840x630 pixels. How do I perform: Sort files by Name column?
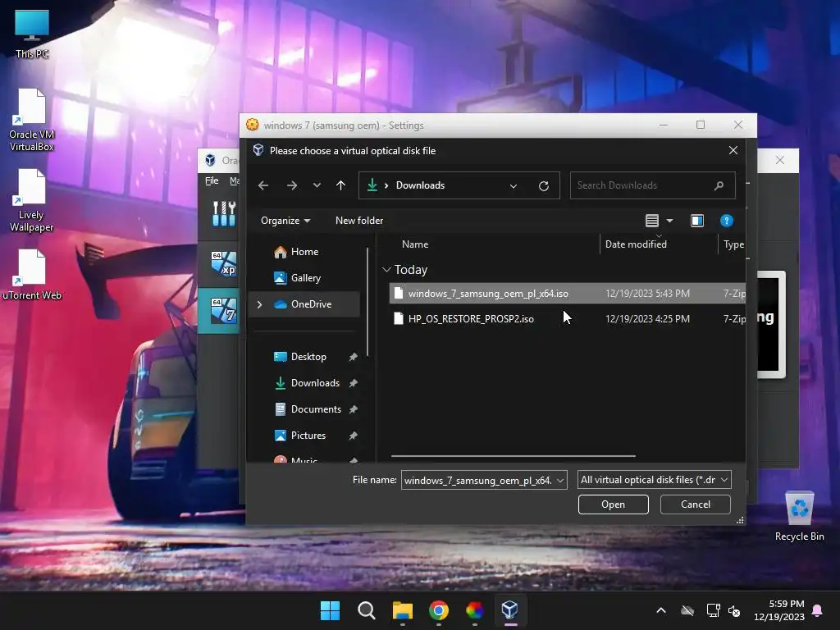(415, 244)
